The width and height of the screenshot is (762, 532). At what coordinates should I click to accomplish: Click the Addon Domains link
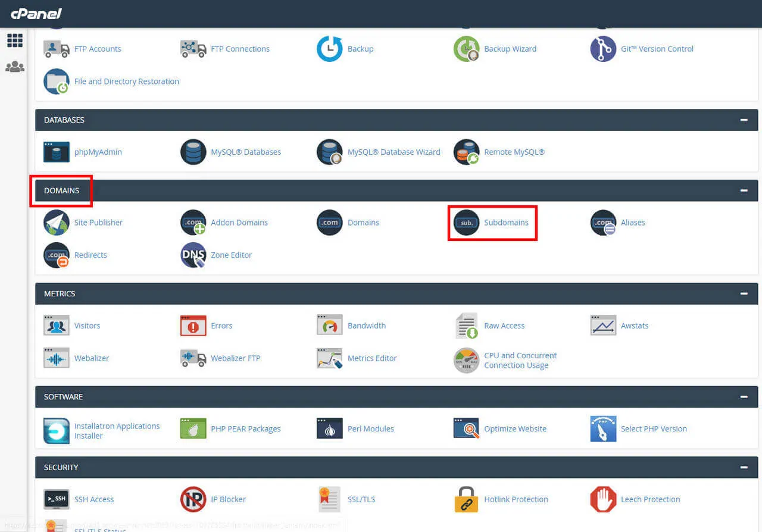pyautogui.click(x=239, y=223)
